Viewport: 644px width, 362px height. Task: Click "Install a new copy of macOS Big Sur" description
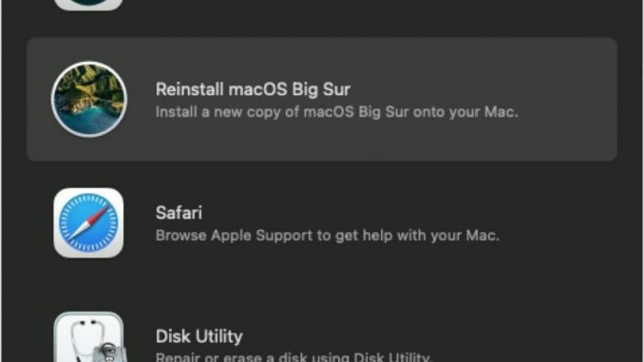click(282, 112)
